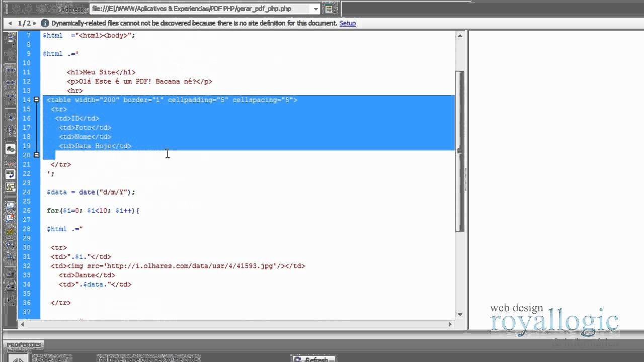Click the img src olhares.com code line

click(x=178, y=266)
